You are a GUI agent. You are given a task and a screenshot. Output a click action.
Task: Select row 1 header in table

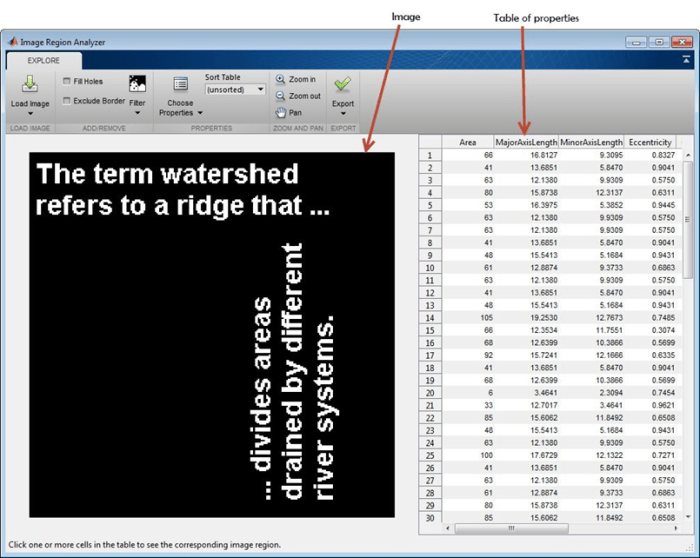(430, 155)
